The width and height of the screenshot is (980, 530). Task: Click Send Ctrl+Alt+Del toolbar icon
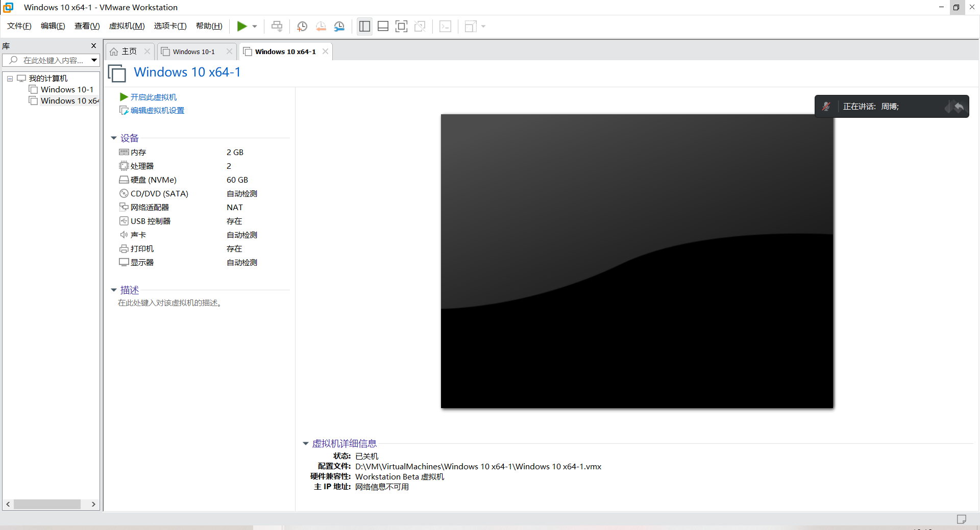(277, 26)
